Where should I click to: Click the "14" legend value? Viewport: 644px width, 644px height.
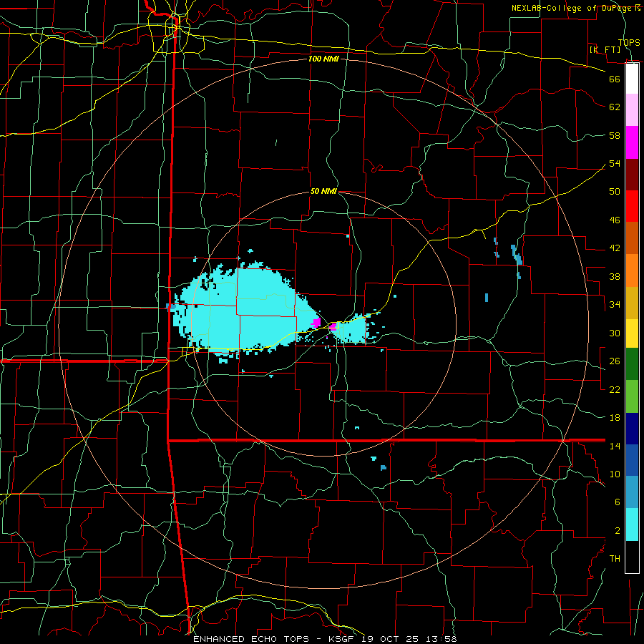pos(615,446)
